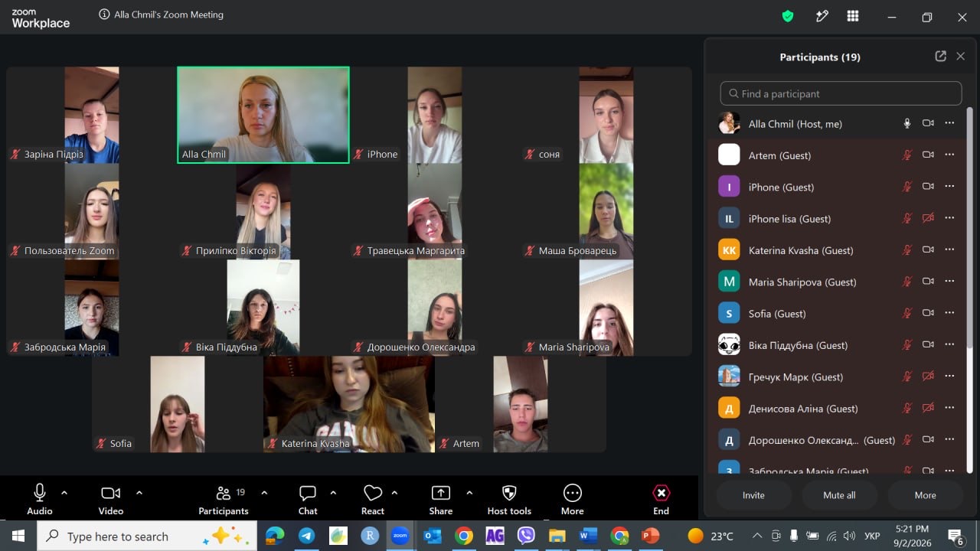The image size is (980, 551).
Task: Expand the arrow next to Audio
Action: pos(64,493)
